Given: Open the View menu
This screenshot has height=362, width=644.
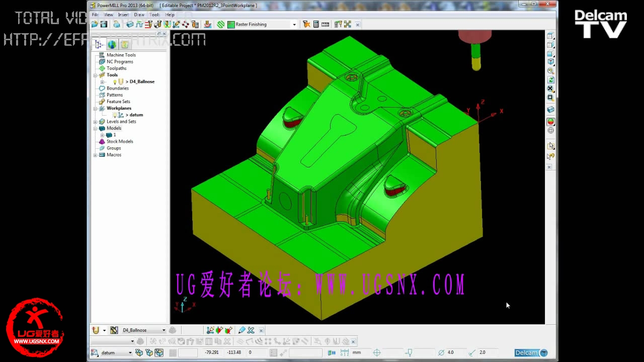Looking at the screenshot, I should tap(108, 15).
